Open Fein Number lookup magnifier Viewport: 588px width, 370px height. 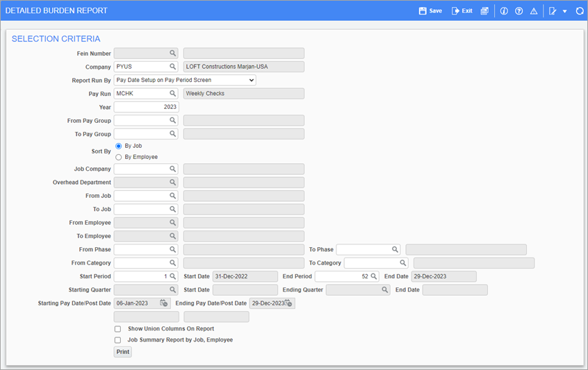coord(172,53)
